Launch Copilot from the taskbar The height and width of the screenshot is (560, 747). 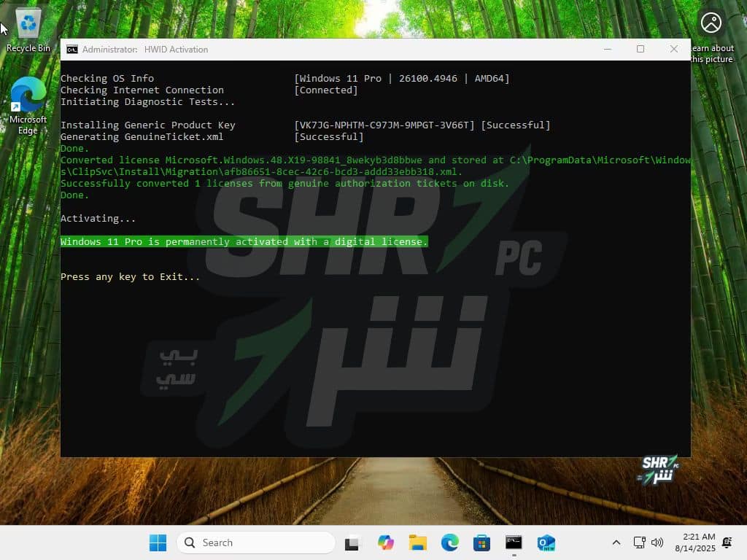(x=385, y=542)
